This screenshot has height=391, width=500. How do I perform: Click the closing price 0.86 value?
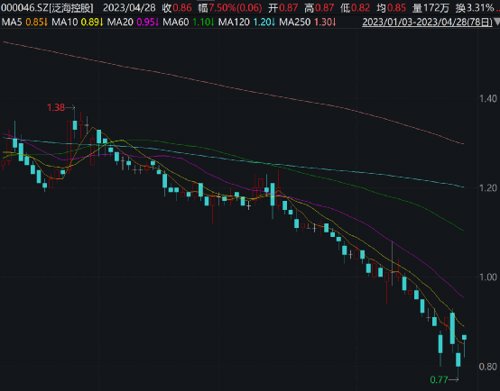click(x=182, y=8)
